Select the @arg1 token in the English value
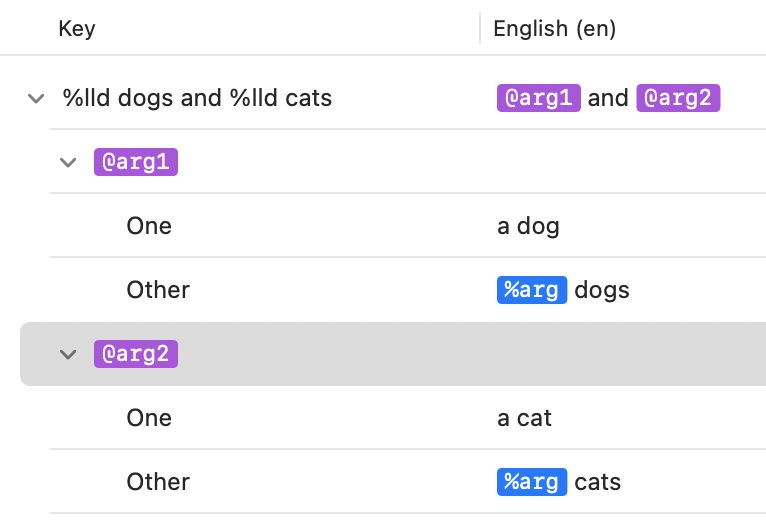 (x=538, y=98)
